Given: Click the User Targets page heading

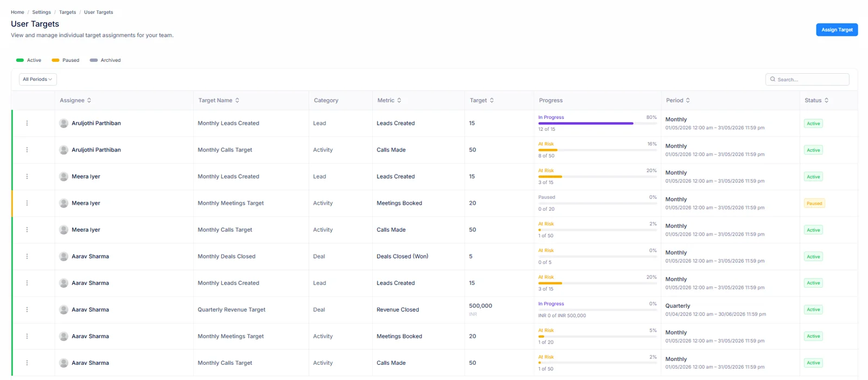Looking at the screenshot, I should coord(35,24).
